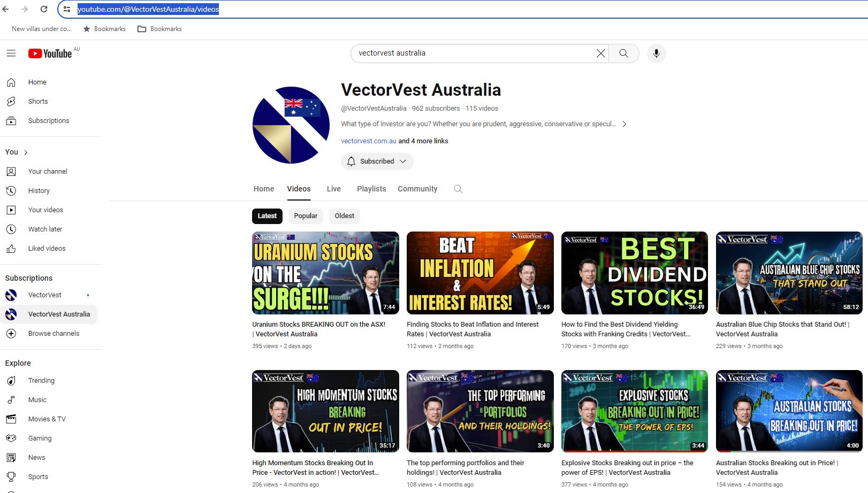868x493 pixels.
Task: Switch to Community tab
Action: pyautogui.click(x=417, y=189)
